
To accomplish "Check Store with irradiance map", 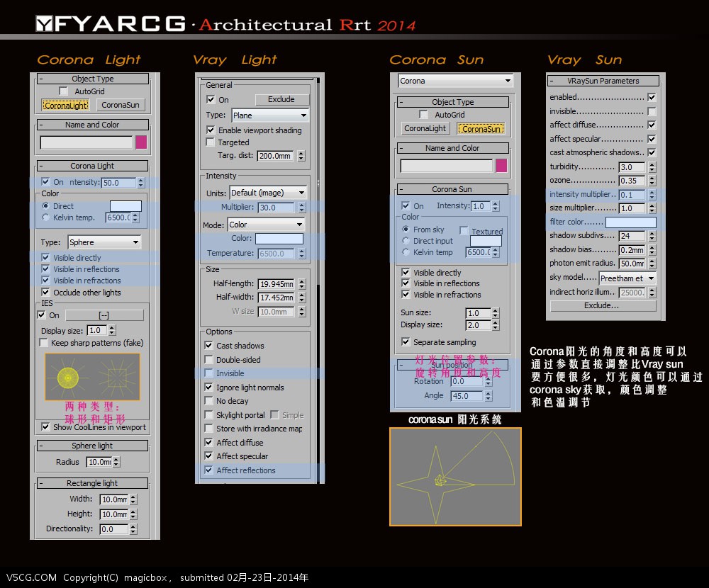I will [x=208, y=428].
